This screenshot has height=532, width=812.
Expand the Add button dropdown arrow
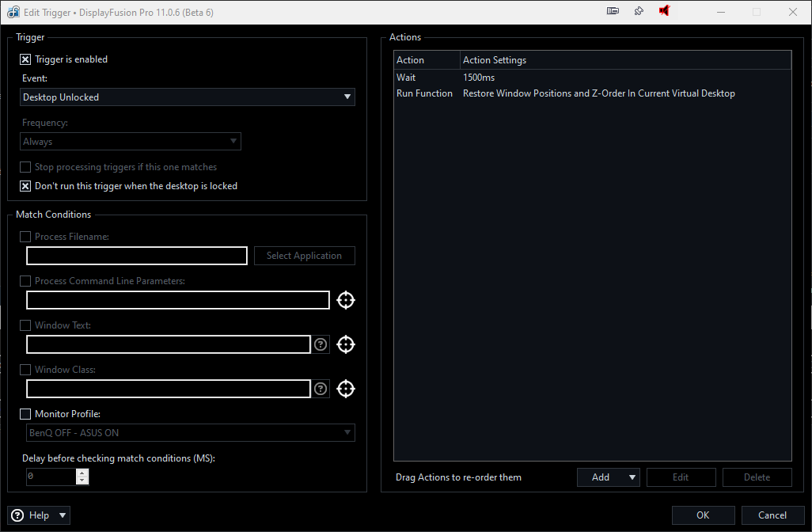[632, 477]
